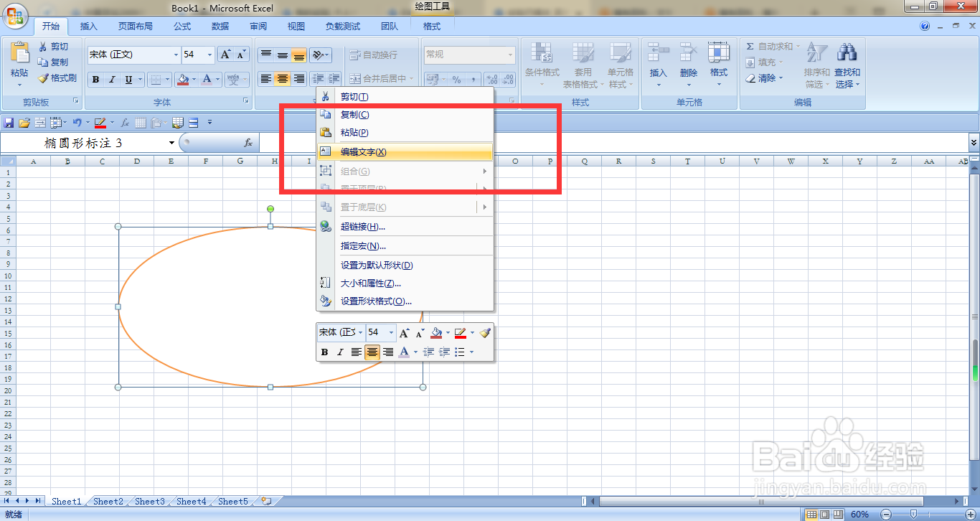
Task: Choose Hyperlink (超链接) in context menu
Action: click(x=405, y=227)
